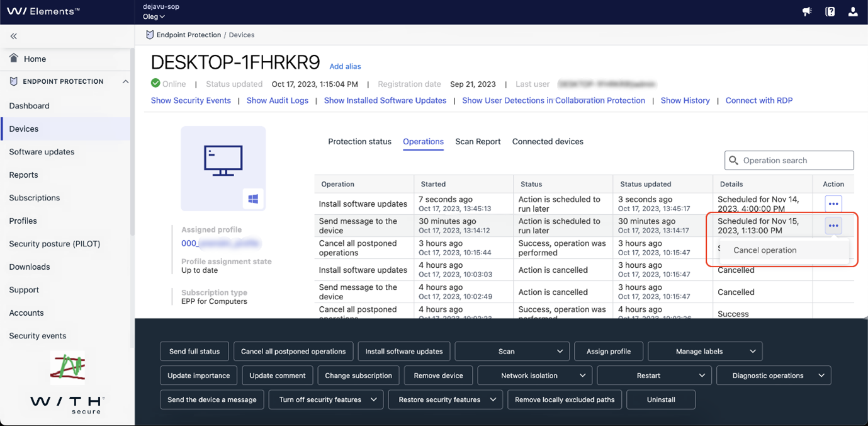The width and height of the screenshot is (868, 426).
Task: Expand the Scan dropdown button
Action: 512,352
